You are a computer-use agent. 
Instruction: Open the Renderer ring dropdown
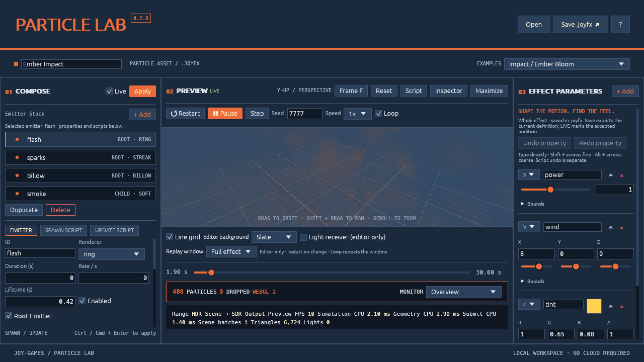pos(112,254)
